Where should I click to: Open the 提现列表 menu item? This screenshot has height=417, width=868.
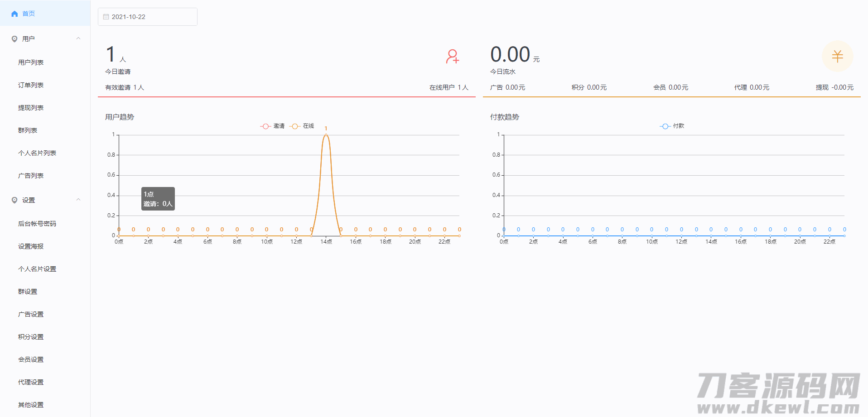click(31, 108)
